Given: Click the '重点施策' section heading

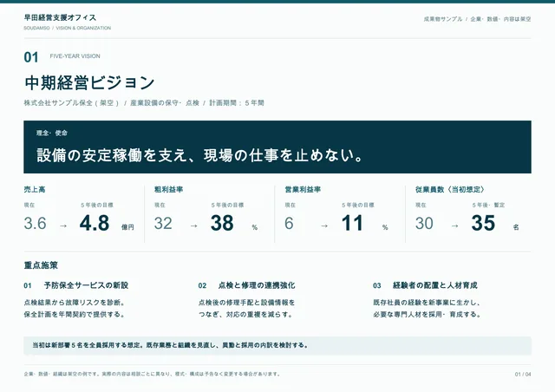Looking at the screenshot, I should tap(41, 265).
